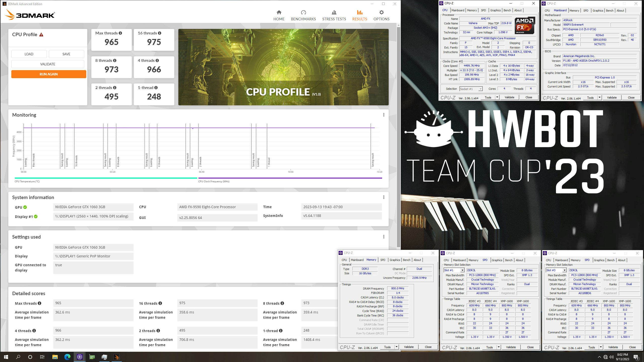Click info icon next to detailed Max threads
Screen dimensions: 644x362
[39, 303]
